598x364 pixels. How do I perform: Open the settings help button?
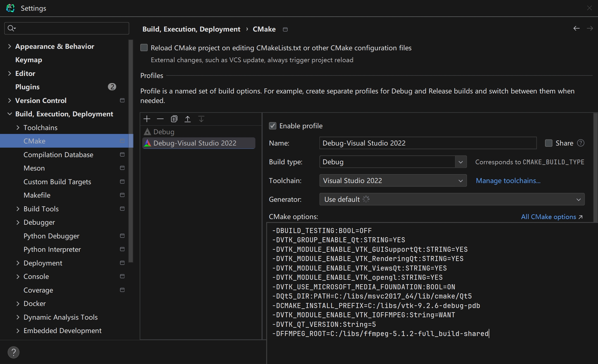click(x=13, y=352)
